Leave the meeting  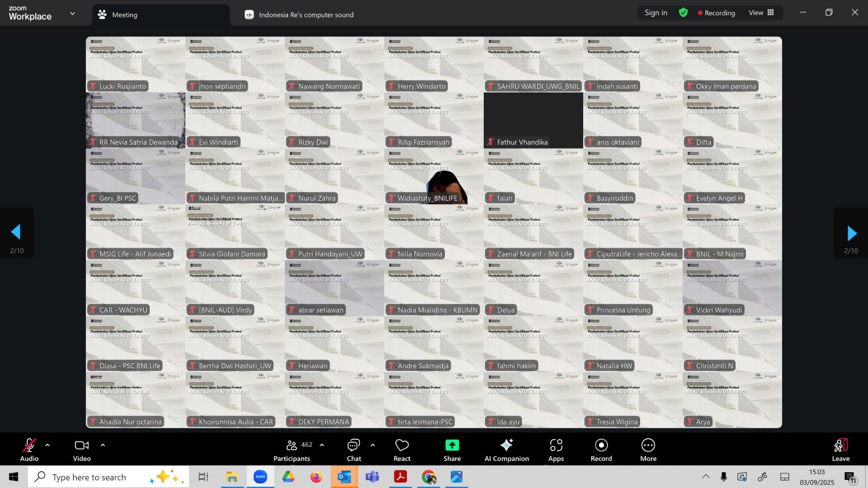click(x=840, y=449)
